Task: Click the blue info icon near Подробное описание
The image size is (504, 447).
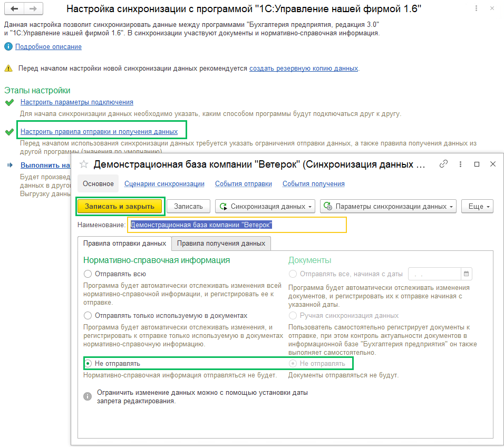Action: tap(8, 46)
